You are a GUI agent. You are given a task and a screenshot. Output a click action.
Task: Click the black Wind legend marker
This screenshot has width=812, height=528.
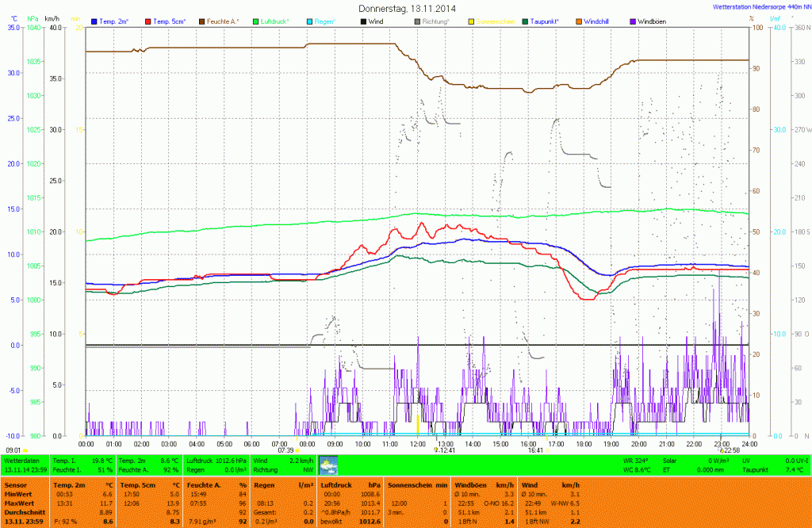(x=364, y=21)
